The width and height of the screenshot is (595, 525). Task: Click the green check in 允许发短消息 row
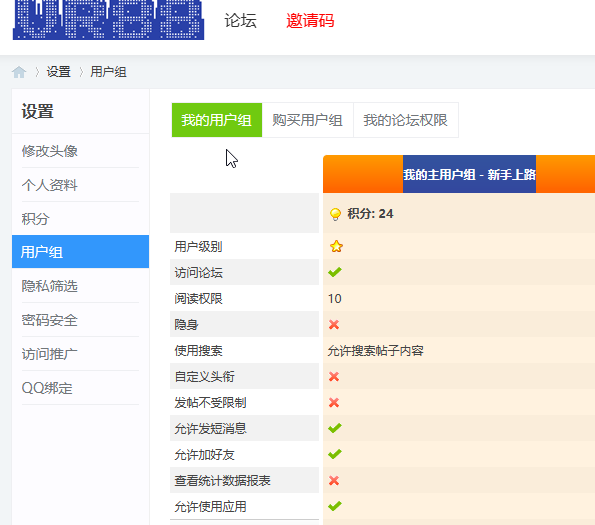pyautogui.click(x=335, y=428)
